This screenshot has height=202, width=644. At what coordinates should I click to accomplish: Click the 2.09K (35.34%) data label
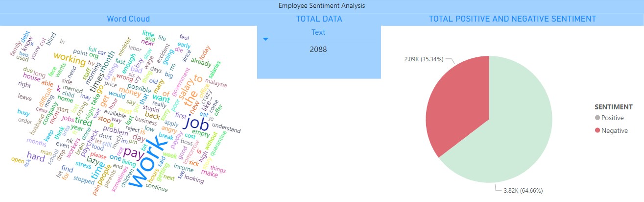click(424, 59)
